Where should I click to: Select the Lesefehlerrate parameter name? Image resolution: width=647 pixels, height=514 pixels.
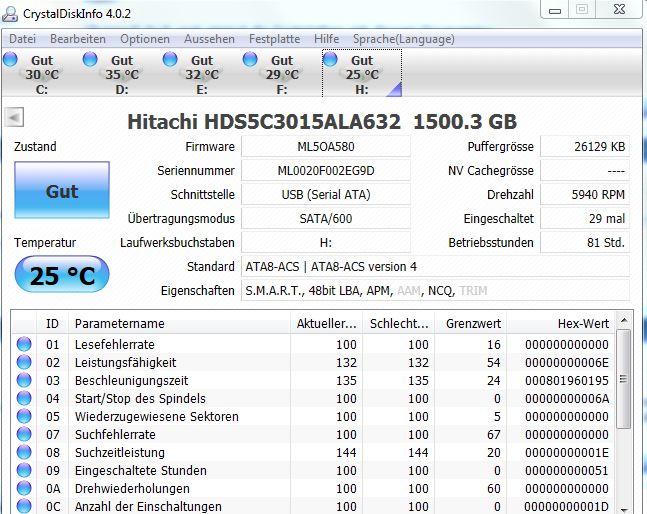click(x=115, y=344)
